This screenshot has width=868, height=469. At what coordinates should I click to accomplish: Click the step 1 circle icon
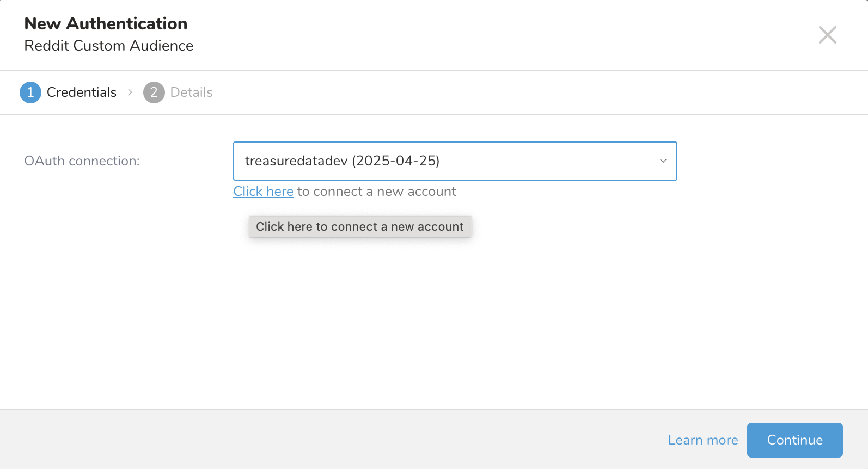coord(30,92)
